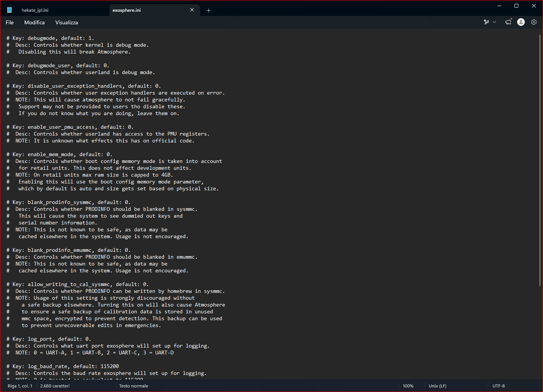Click the UTF-8 encoding indicator
Image resolution: width=543 pixels, height=392 pixels.
click(499, 386)
